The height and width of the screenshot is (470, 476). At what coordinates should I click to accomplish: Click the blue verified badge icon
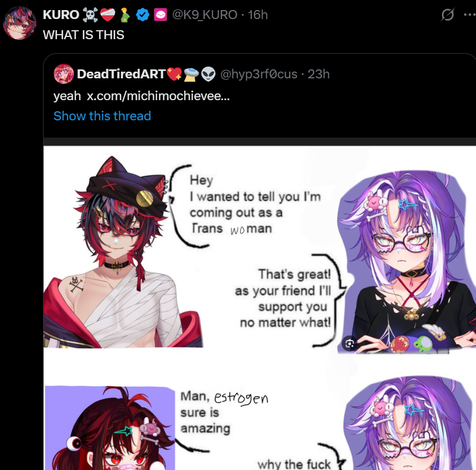click(x=143, y=15)
